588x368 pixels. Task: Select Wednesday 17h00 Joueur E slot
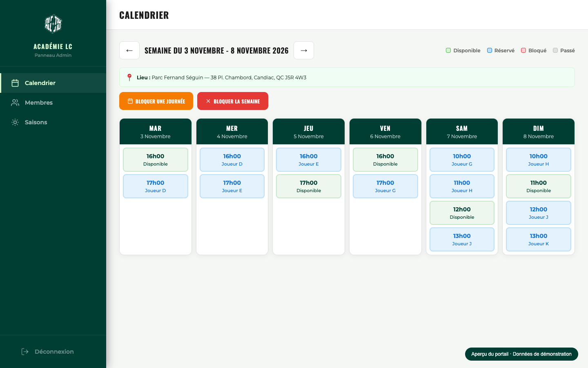tap(232, 186)
